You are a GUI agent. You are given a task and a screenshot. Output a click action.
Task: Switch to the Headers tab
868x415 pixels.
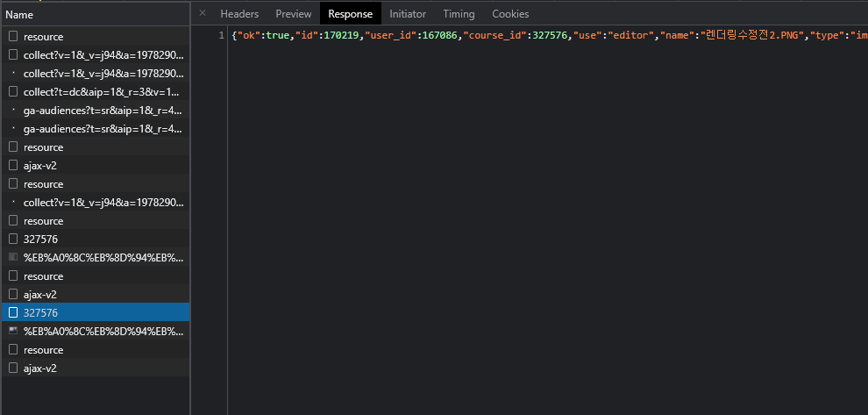point(239,14)
